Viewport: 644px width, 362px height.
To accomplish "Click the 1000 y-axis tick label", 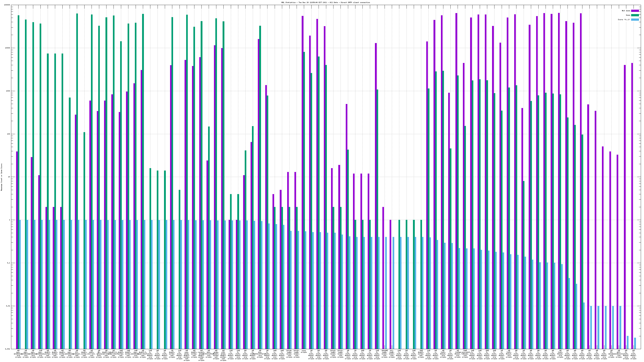I will coord(8,91).
